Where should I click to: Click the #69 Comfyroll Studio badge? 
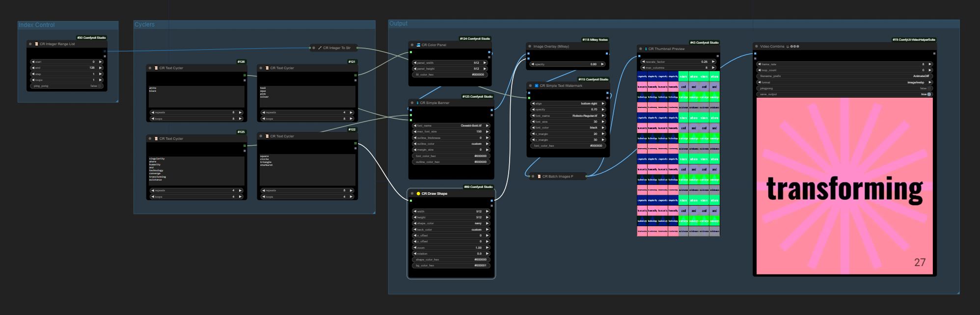point(478,187)
